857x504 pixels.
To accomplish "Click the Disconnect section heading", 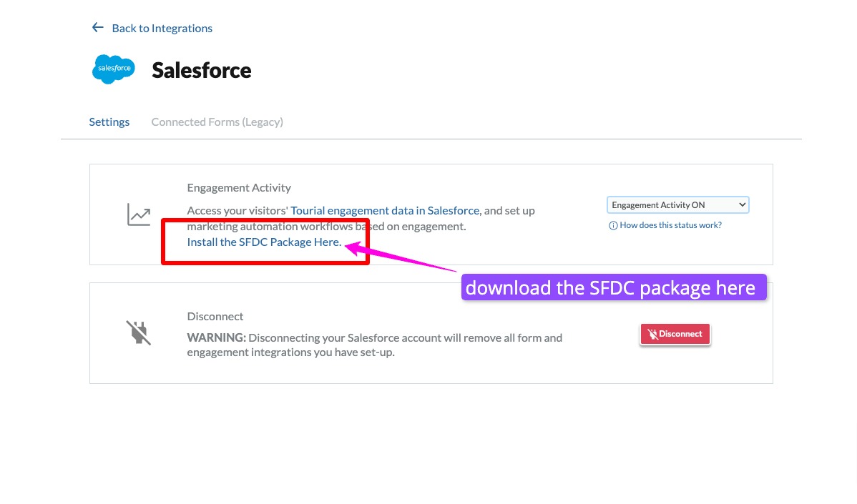I will 215,317.
